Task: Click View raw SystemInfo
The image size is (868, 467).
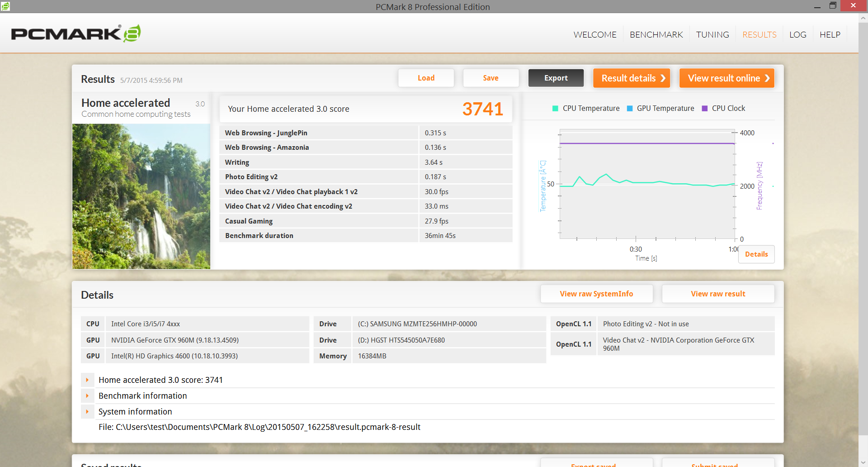Action: click(x=597, y=294)
